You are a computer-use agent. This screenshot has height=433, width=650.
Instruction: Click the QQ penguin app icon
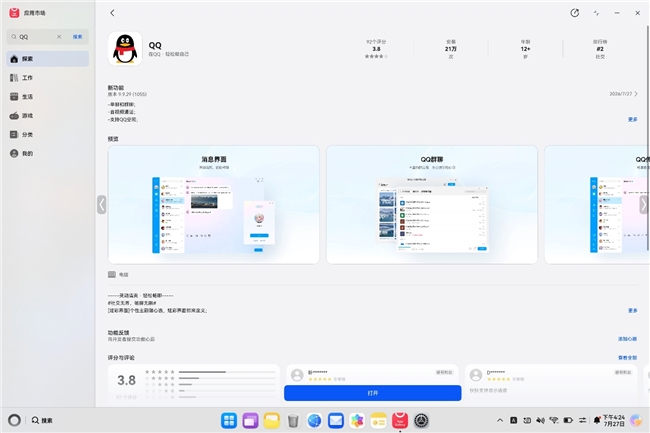[x=125, y=49]
